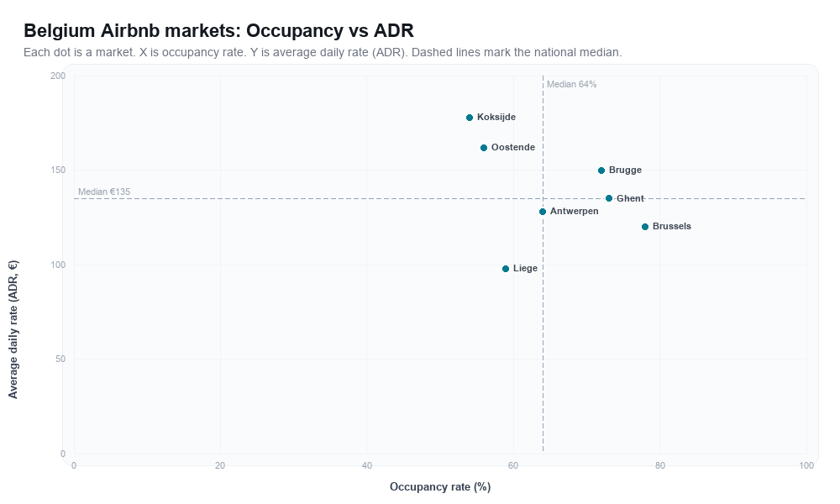The width and height of the screenshot is (840, 504).
Task: Click the Liege label text
Action: pos(525,268)
